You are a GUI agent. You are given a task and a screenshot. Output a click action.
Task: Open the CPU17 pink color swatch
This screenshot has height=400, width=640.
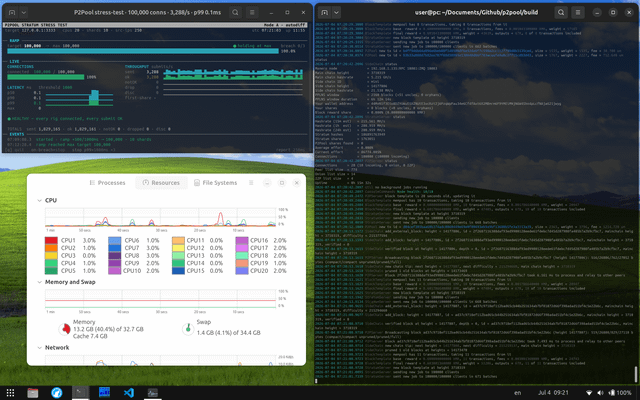(242, 248)
